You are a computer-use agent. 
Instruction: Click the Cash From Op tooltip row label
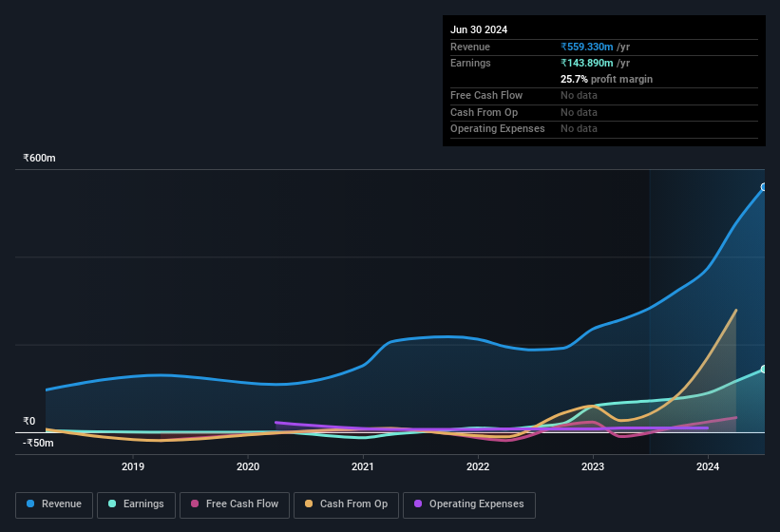(x=484, y=112)
